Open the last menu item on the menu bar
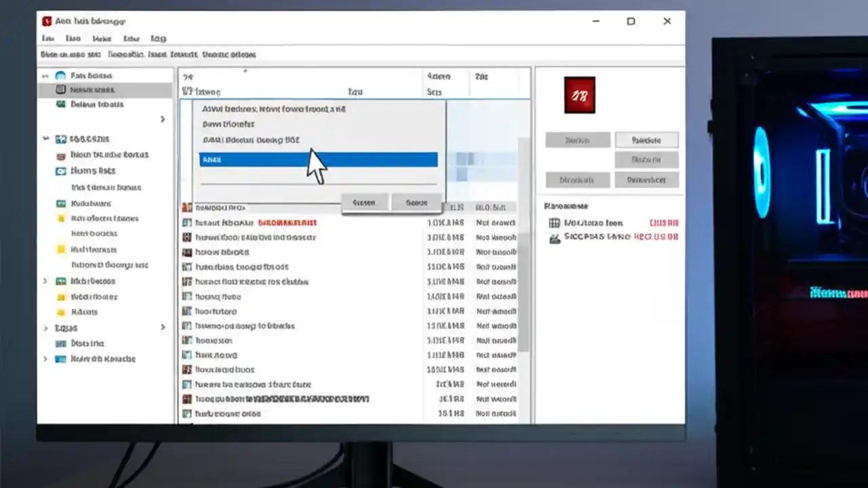Image resolution: width=868 pixels, height=488 pixels. point(158,39)
